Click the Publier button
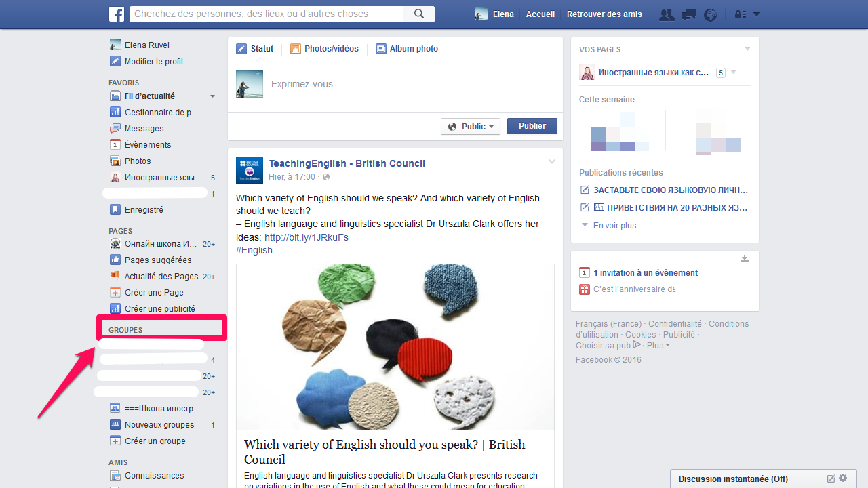The width and height of the screenshot is (868, 488). coord(532,126)
